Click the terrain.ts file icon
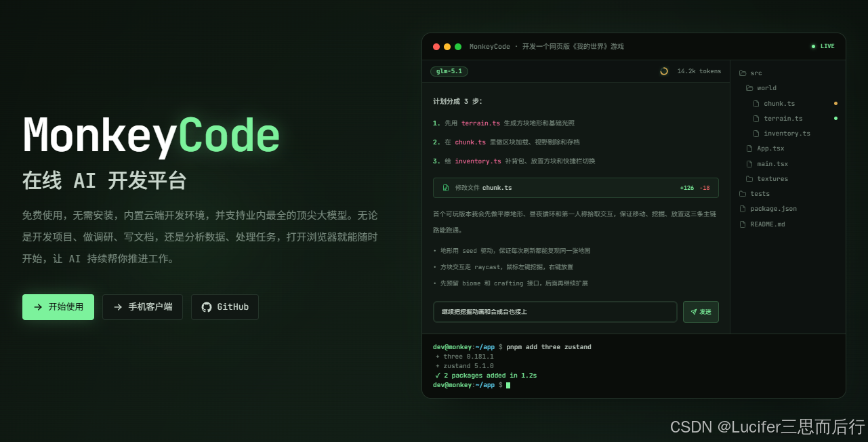 pos(756,119)
